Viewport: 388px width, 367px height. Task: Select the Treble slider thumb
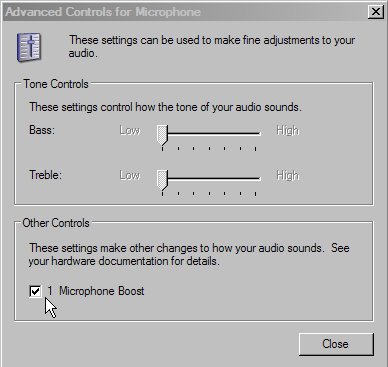(x=162, y=180)
